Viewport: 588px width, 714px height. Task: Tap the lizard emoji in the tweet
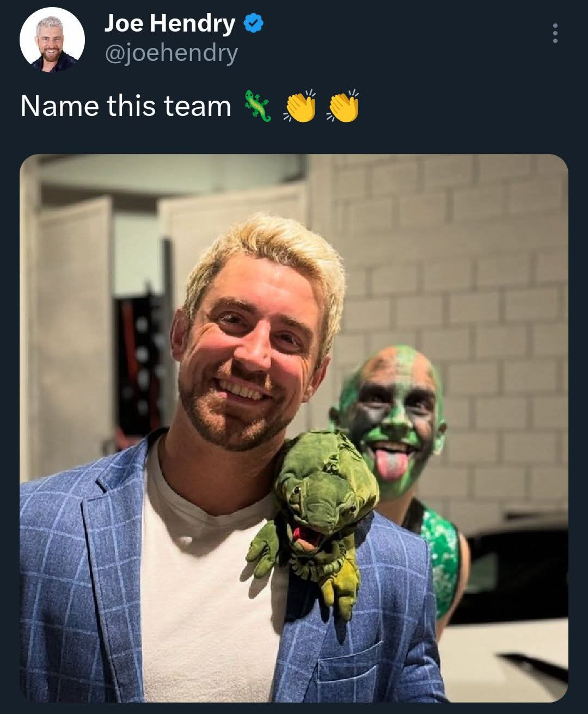coord(258,106)
